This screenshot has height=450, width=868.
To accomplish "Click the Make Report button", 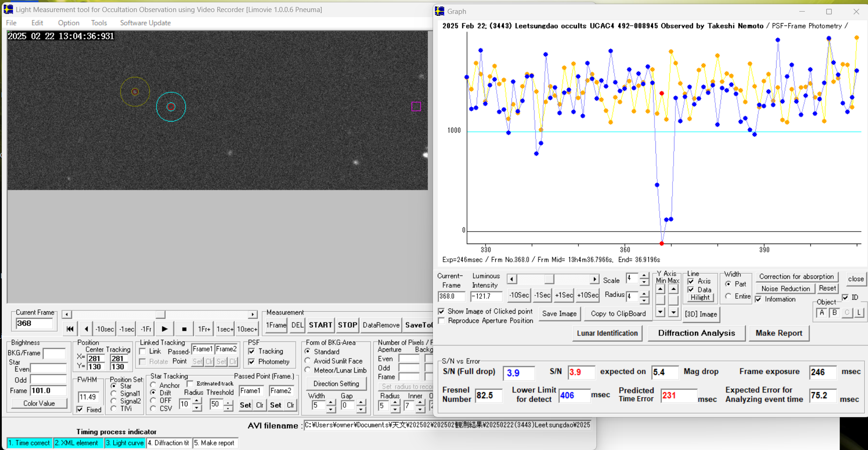I will click(x=778, y=333).
